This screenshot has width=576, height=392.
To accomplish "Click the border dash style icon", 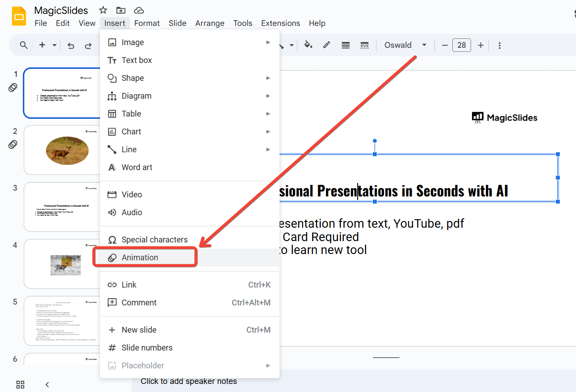I will [364, 45].
